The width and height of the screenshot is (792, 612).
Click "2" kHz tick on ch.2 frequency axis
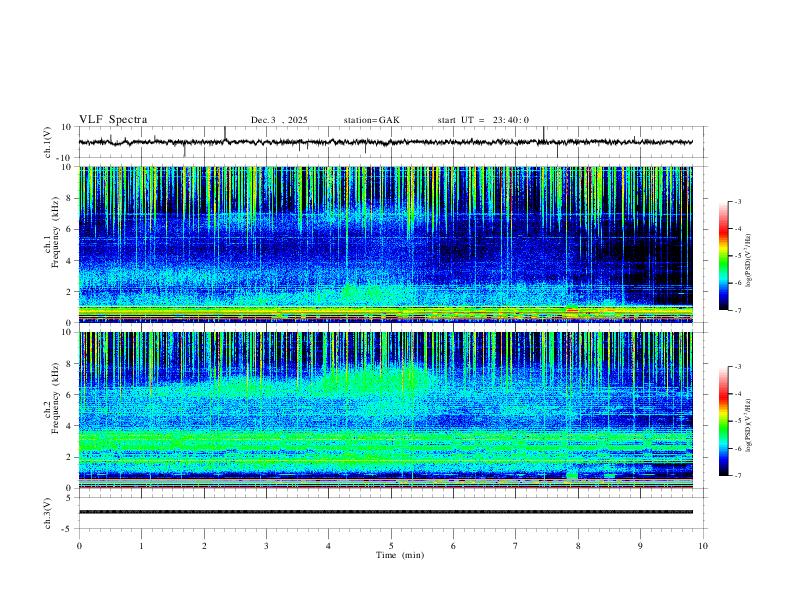[x=70, y=457]
